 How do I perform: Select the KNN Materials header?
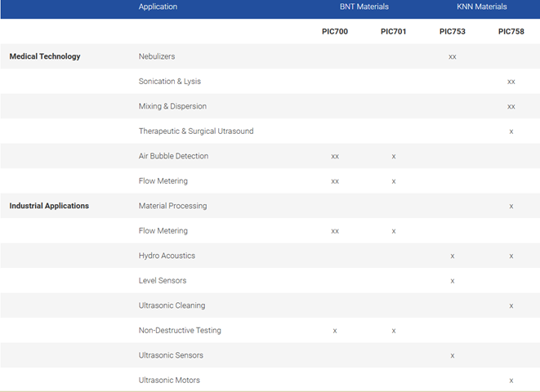coord(481,7)
